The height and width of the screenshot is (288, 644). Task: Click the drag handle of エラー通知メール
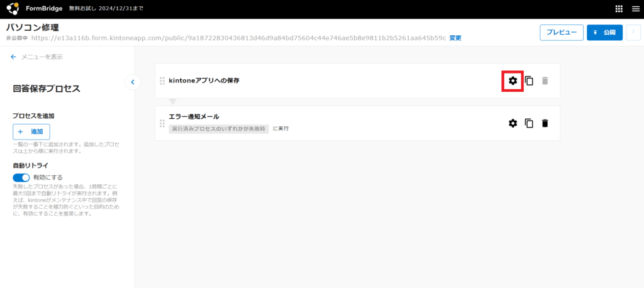[x=162, y=123]
